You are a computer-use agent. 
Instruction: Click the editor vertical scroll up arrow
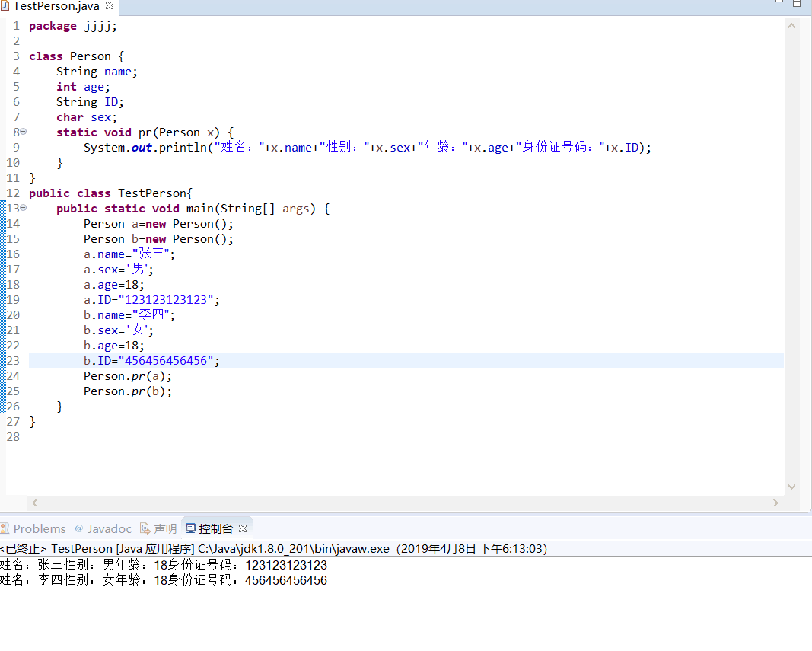coord(791,25)
